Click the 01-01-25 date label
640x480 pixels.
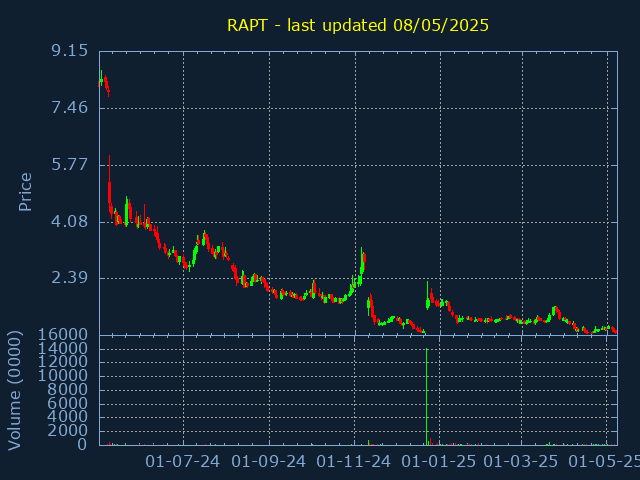439,462
